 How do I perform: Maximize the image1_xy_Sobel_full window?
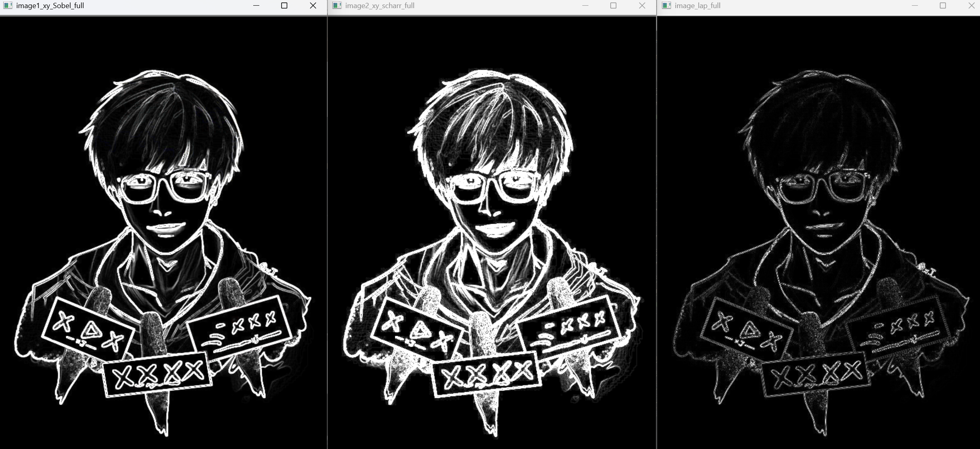(284, 6)
